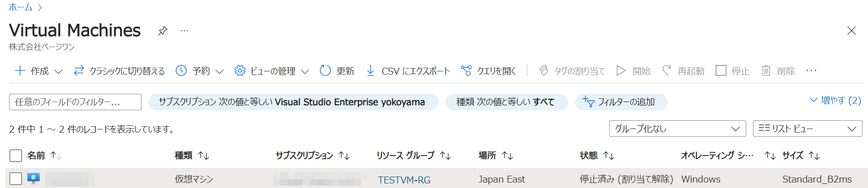Toggle the select-all checkbox beside 名前

point(16,156)
